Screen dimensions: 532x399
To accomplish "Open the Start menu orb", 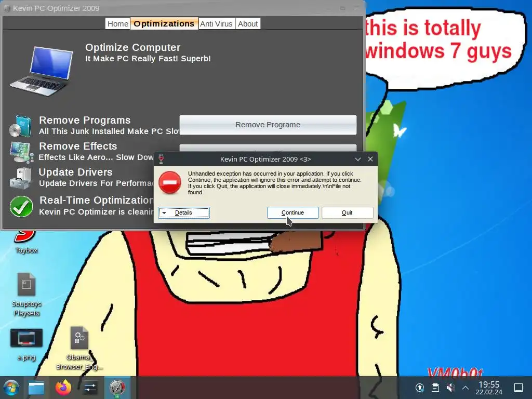I will (x=11, y=388).
